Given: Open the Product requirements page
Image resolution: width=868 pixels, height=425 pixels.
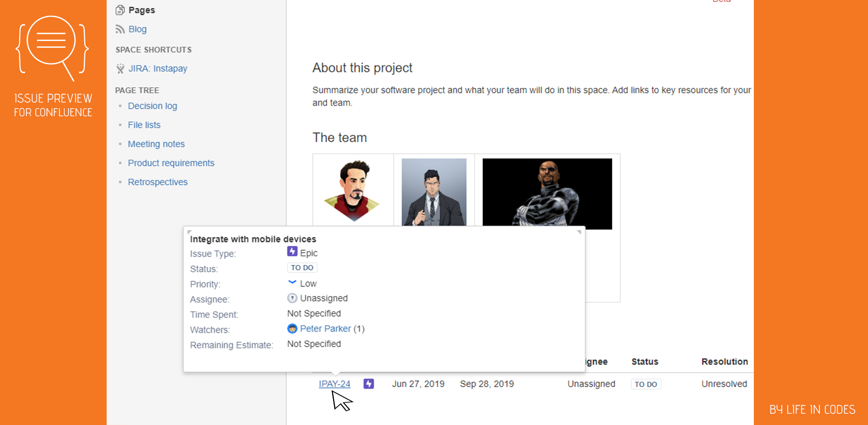Looking at the screenshot, I should click(x=171, y=163).
